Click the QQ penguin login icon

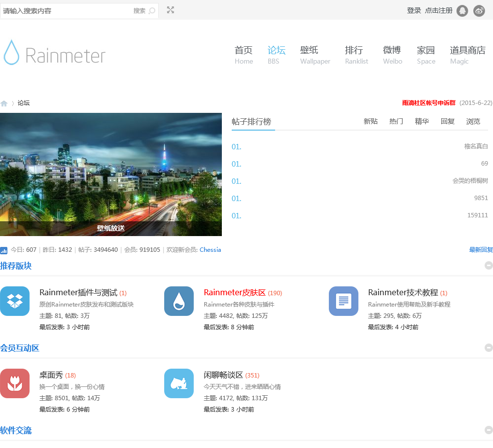[x=462, y=11]
